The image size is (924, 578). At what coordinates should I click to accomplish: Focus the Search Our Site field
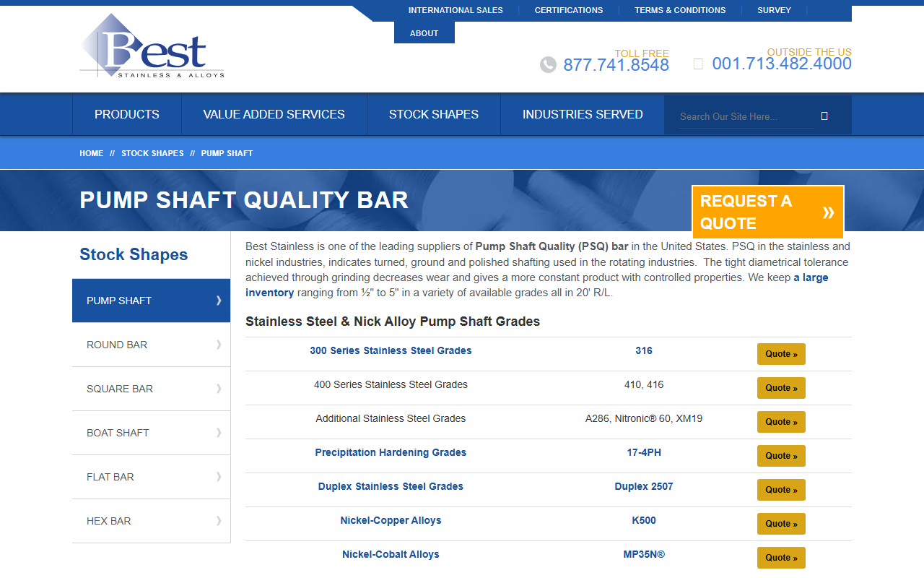tap(746, 116)
